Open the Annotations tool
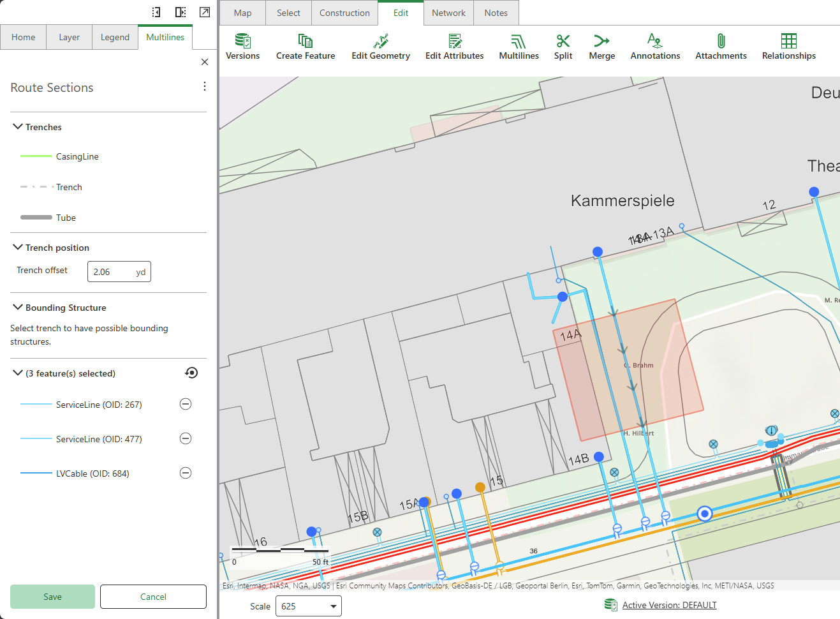840x619 pixels. tap(655, 46)
